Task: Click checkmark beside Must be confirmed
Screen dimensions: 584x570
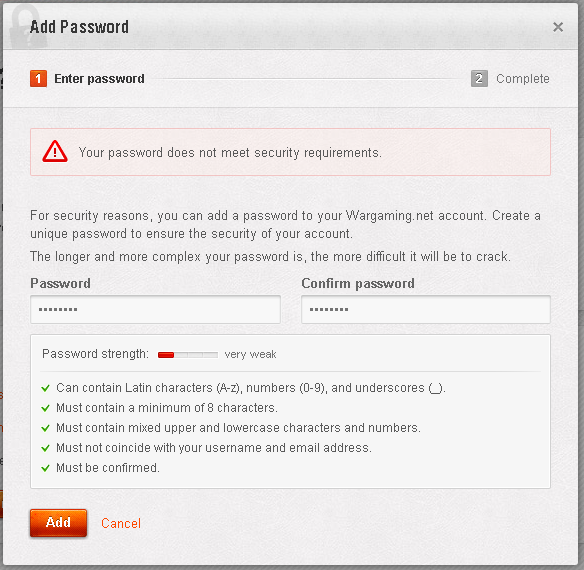Action: tap(45, 468)
